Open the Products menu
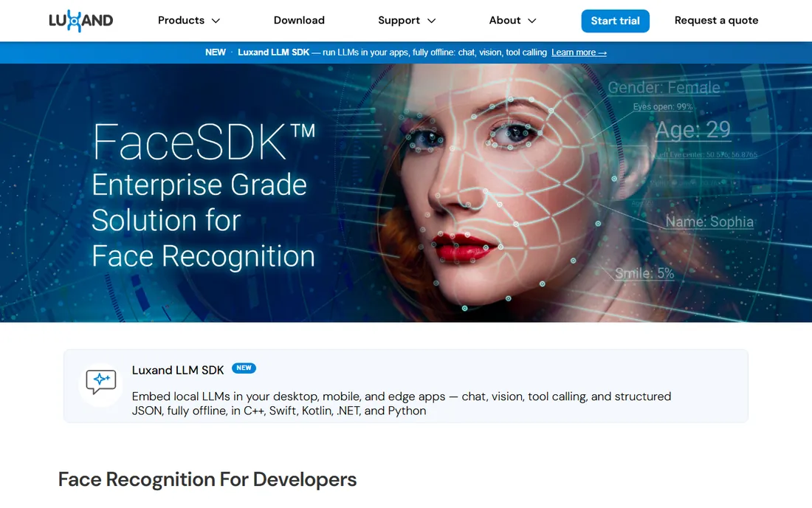812x508 pixels. pyautogui.click(x=189, y=20)
